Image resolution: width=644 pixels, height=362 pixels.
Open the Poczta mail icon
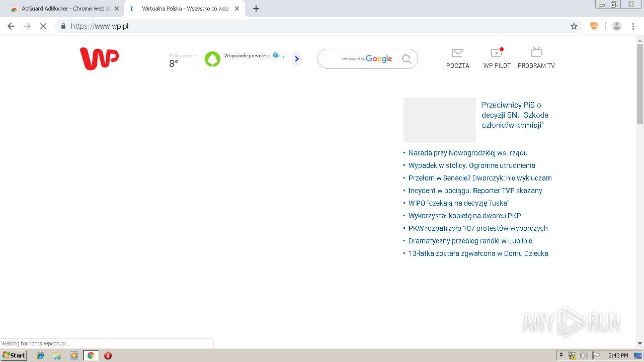[x=457, y=53]
